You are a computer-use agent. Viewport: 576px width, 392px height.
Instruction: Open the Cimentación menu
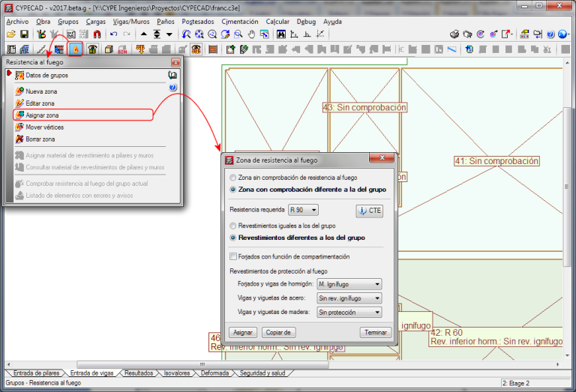point(241,22)
